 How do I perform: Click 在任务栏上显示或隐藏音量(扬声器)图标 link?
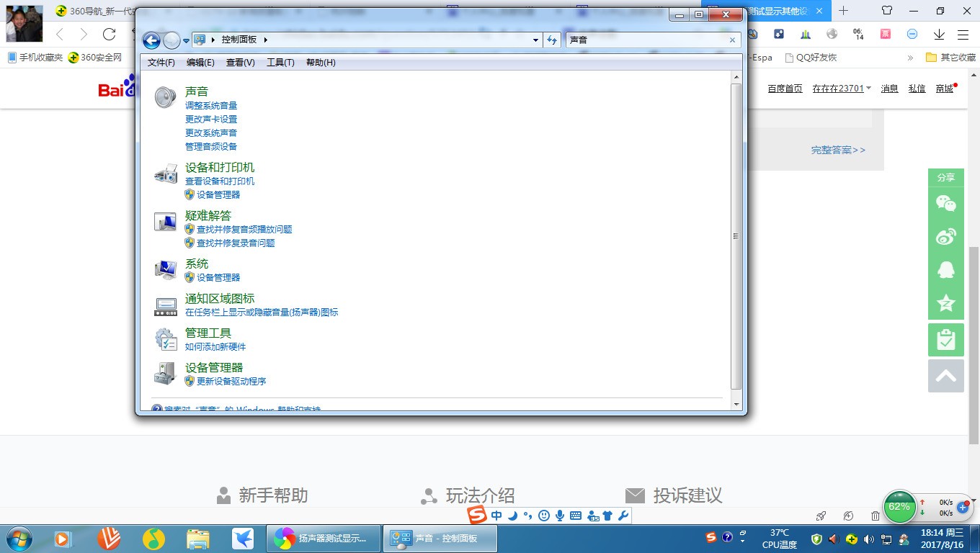tap(262, 313)
